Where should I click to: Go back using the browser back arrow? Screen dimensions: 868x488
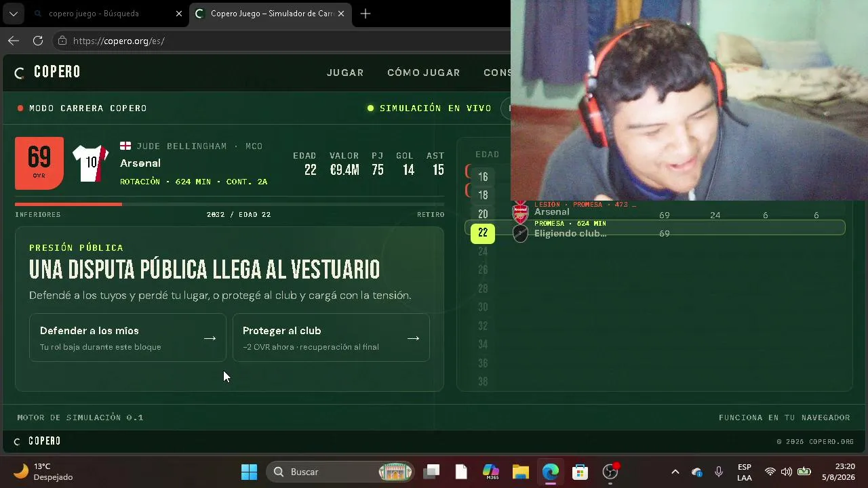14,41
